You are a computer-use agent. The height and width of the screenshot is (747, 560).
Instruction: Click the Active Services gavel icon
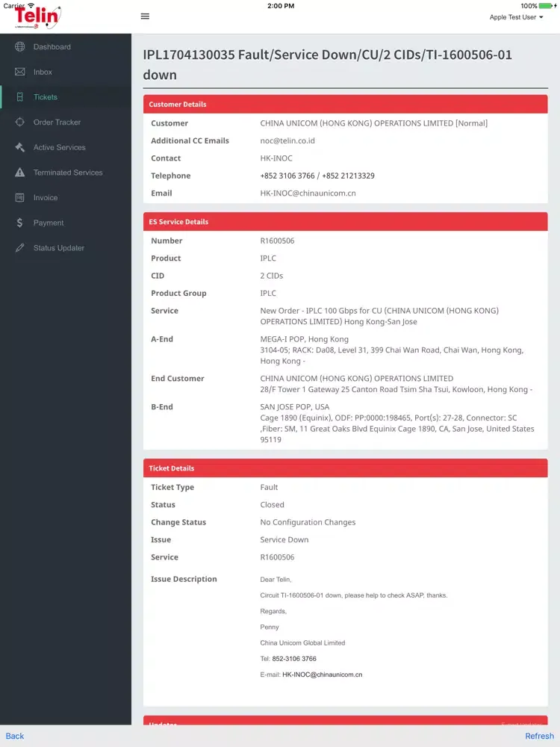[x=19, y=147]
